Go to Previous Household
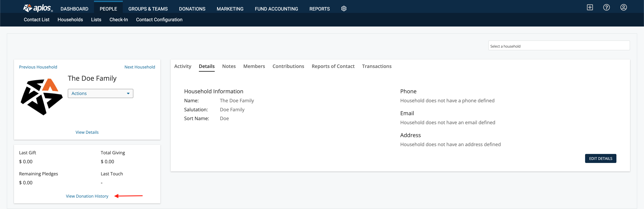The width and height of the screenshot is (644, 209). click(x=38, y=67)
